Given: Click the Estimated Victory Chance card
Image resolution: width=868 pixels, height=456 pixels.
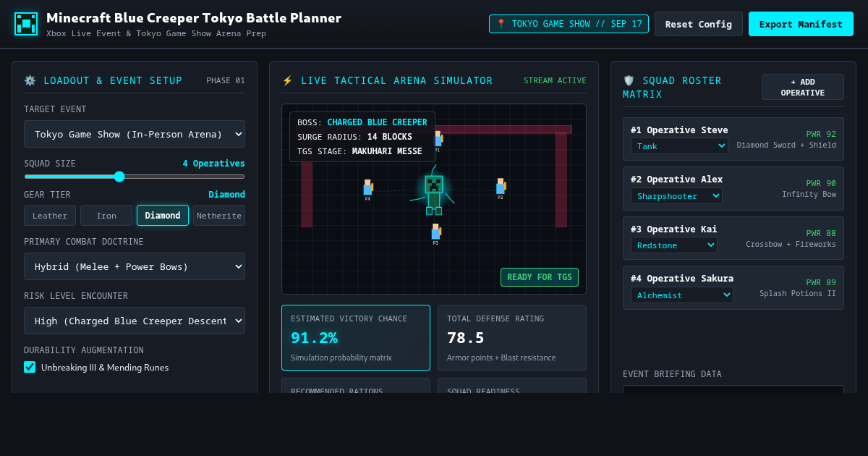Looking at the screenshot, I should pos(356,337).
